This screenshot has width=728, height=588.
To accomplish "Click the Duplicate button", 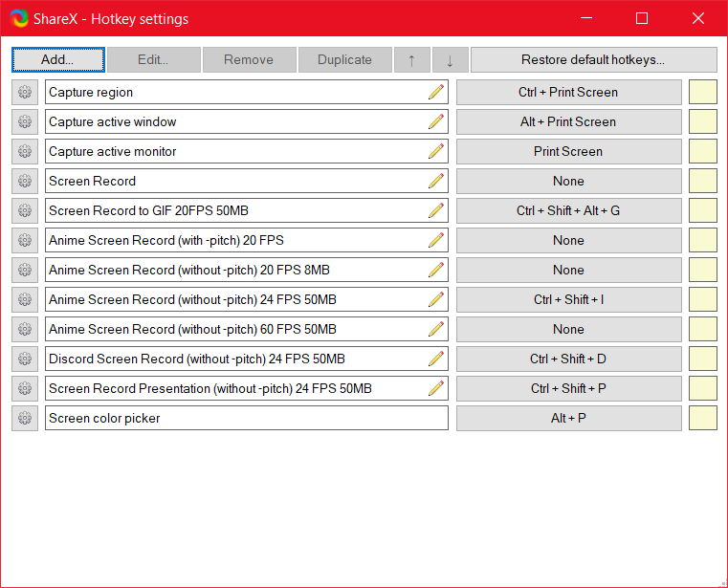I will tap(345, 59).
